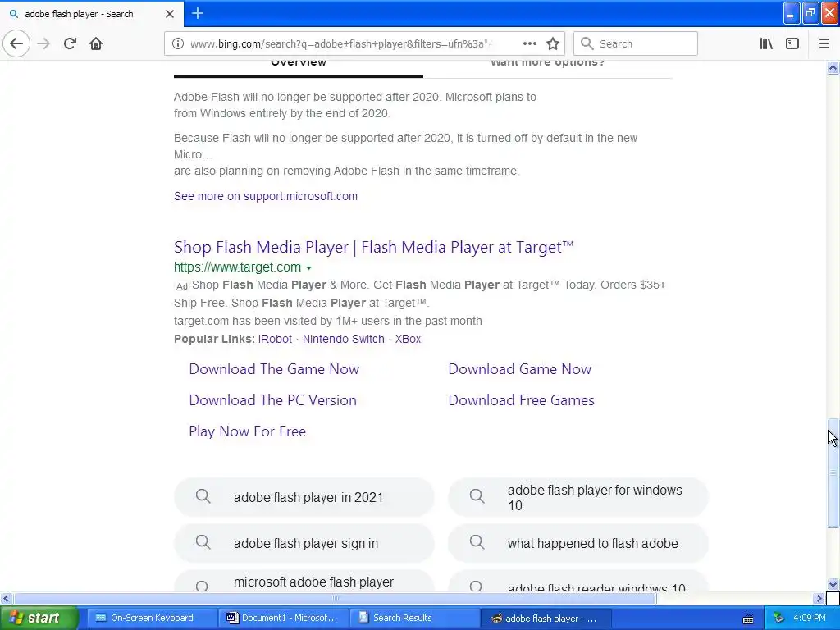The height and width of the screenshot is (630, 840).
Task: Click the horizontal scrollbar thumb
Action: (x=335, y=598)
